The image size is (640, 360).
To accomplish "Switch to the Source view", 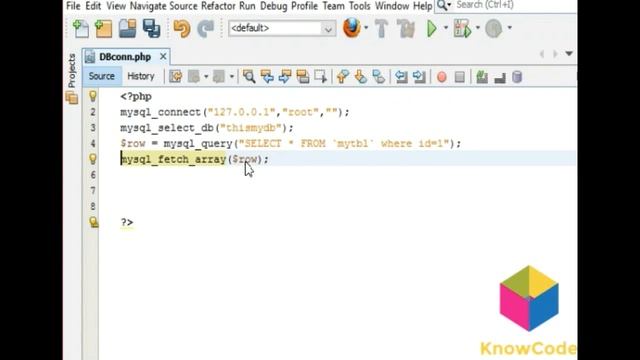I will coord(102,76).
